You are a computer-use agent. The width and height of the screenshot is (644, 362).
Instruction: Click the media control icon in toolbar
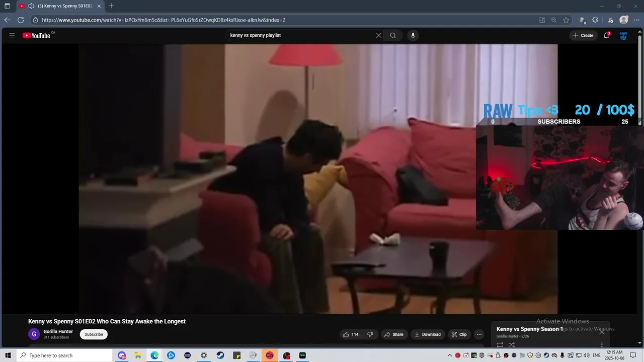pyautogui.click(x=610, y=20)
